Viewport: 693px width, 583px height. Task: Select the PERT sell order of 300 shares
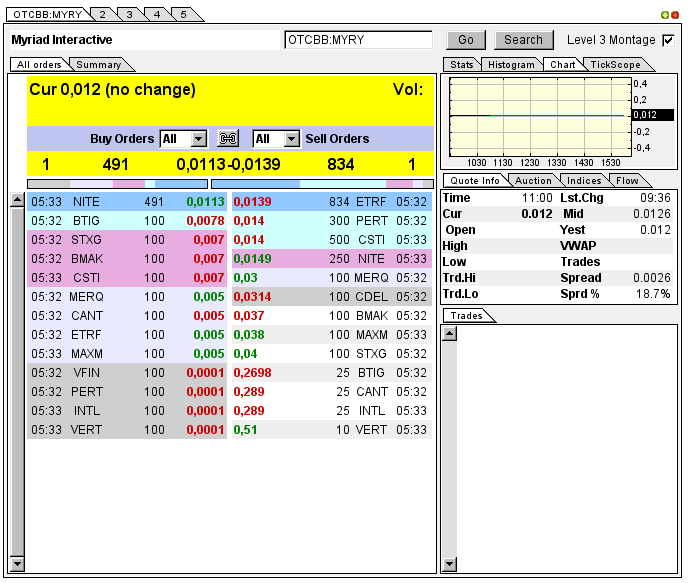[x=332, y=221]
